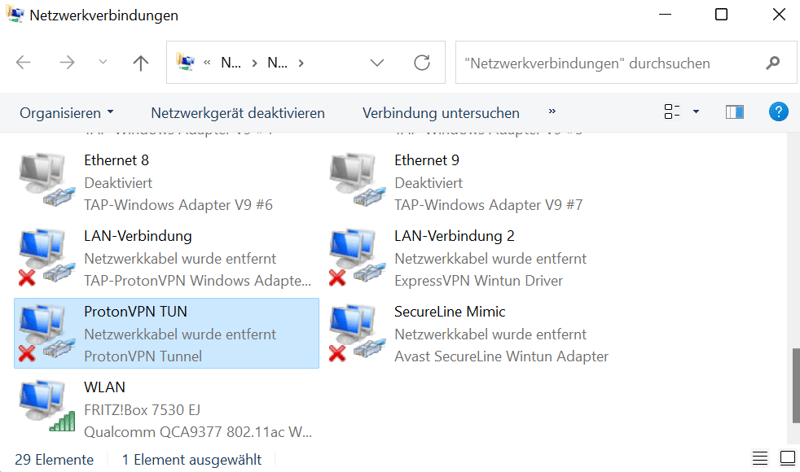Click the SecureLine Mimic adapter icon
This screenshot has height=472, width=800.
pos(358,334)
